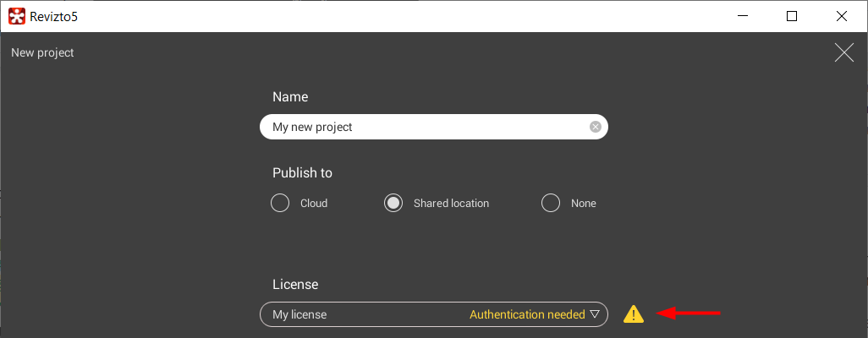
Task: Click the License section label
Action: click(x=295, y=285)
